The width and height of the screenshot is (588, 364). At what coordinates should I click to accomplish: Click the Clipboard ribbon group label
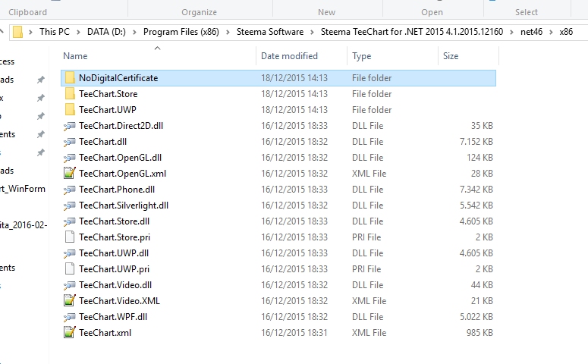click(28, 12)
